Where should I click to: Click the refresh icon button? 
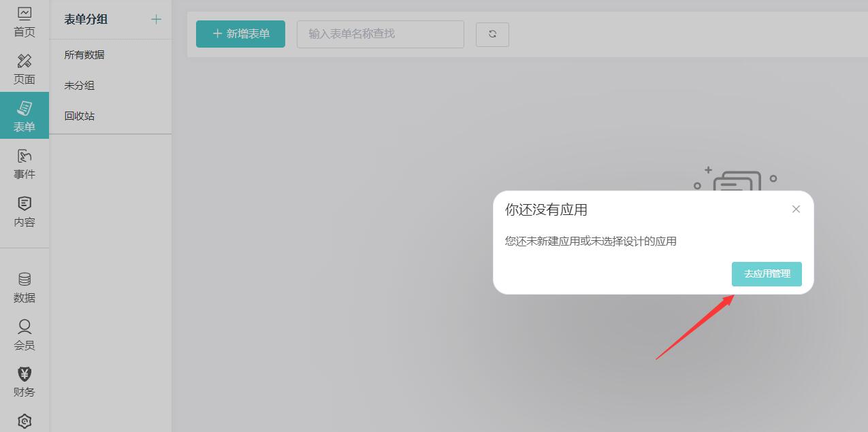492,34
